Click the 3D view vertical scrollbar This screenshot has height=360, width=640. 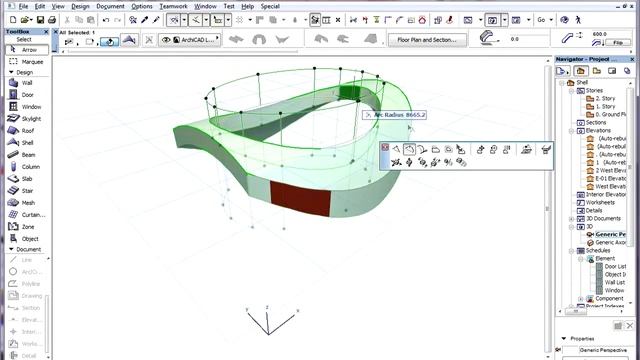click(548, 208)
